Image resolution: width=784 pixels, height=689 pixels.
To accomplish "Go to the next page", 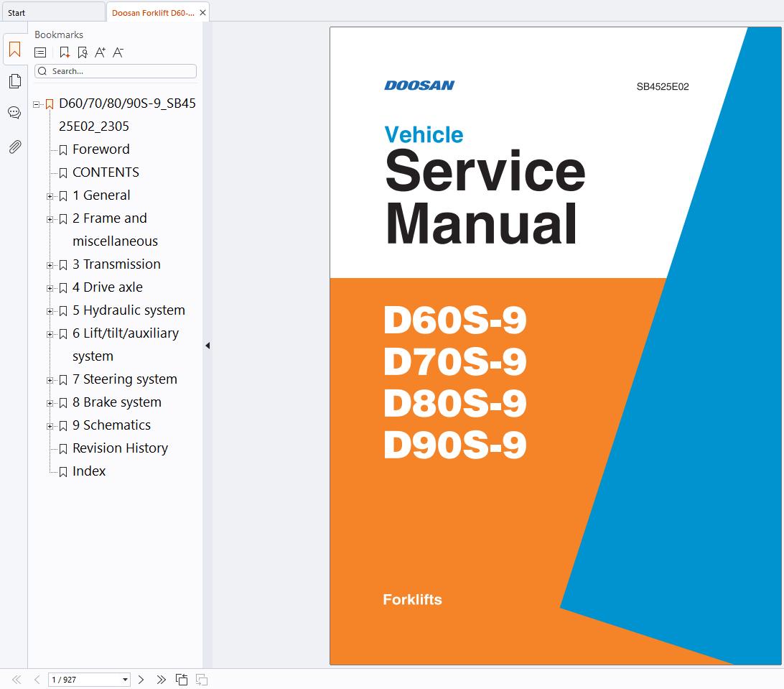I will [x=141, y=680].
